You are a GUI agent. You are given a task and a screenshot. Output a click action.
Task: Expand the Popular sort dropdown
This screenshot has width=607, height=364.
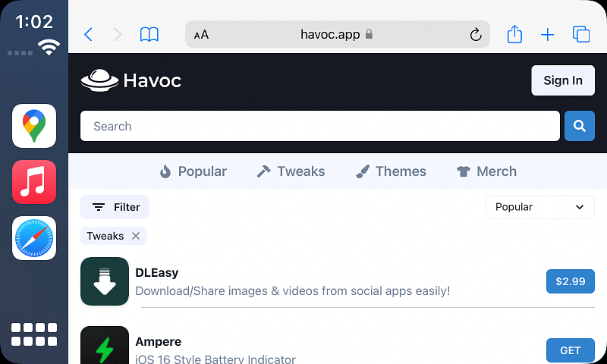540,207
